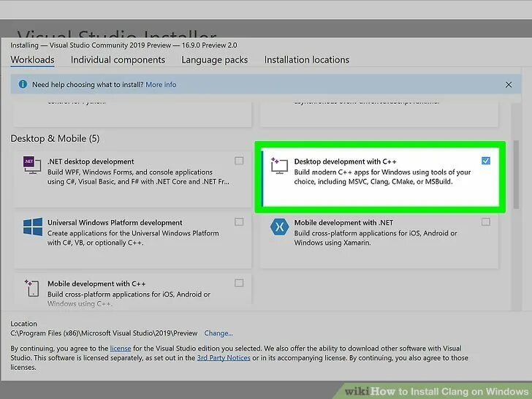Open the Installation locations tab
The width and height of the screenshot is (532, 399).
point(307,60)
